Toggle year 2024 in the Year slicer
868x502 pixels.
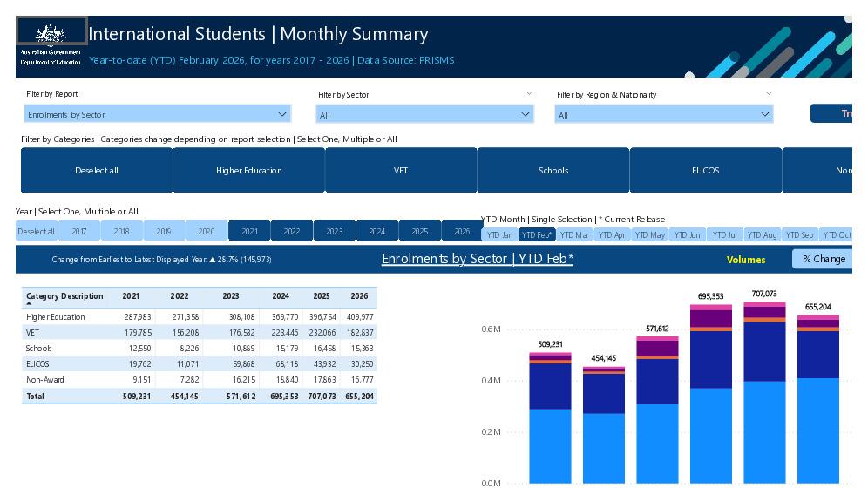click(x=377, y=231)
